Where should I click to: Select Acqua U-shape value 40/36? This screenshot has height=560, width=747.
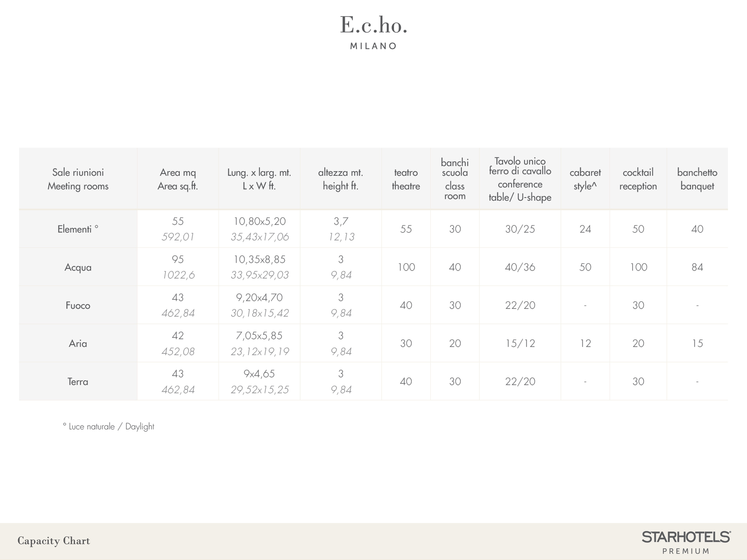(x=520, y=267)
